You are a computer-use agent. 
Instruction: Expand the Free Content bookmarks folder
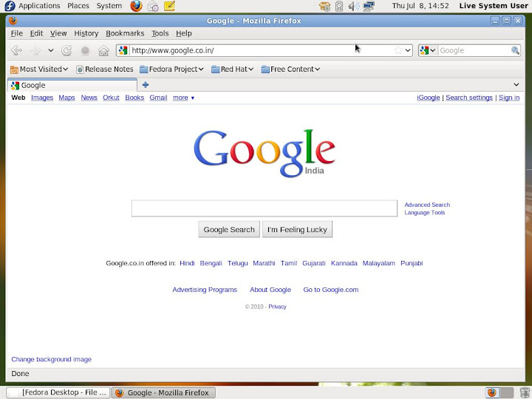(x=290, y=69)
